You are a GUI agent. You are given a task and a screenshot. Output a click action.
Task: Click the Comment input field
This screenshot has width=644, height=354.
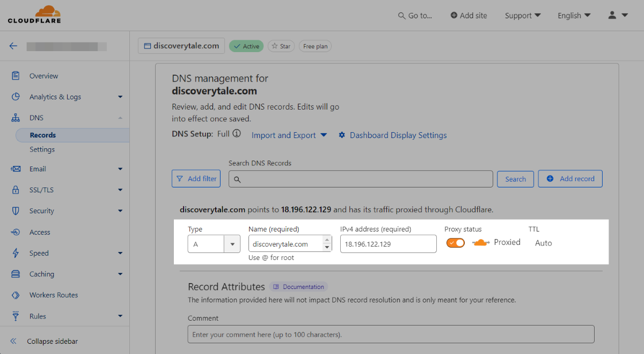click(x=391, y=334)
